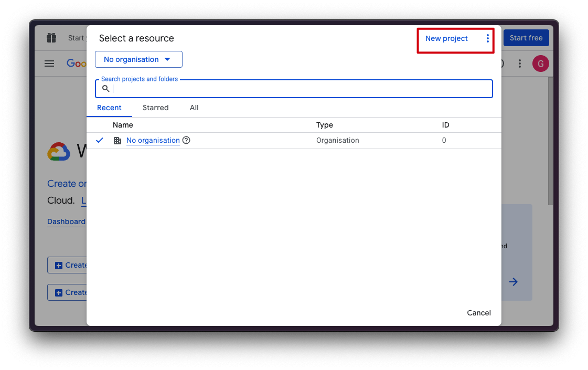Screen dimensions: 588x370
Task: Open the account avatar labelled G
Action: (540, 64)
